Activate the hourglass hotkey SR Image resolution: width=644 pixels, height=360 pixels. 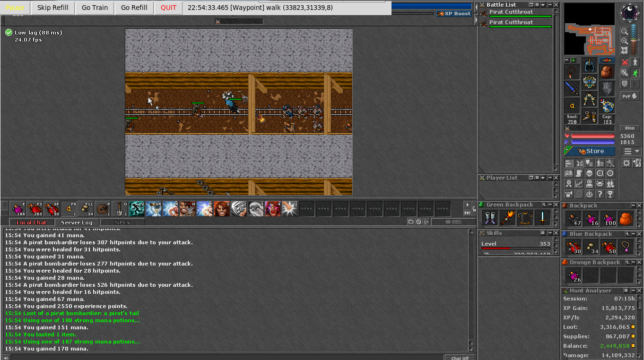pos(154,208)
